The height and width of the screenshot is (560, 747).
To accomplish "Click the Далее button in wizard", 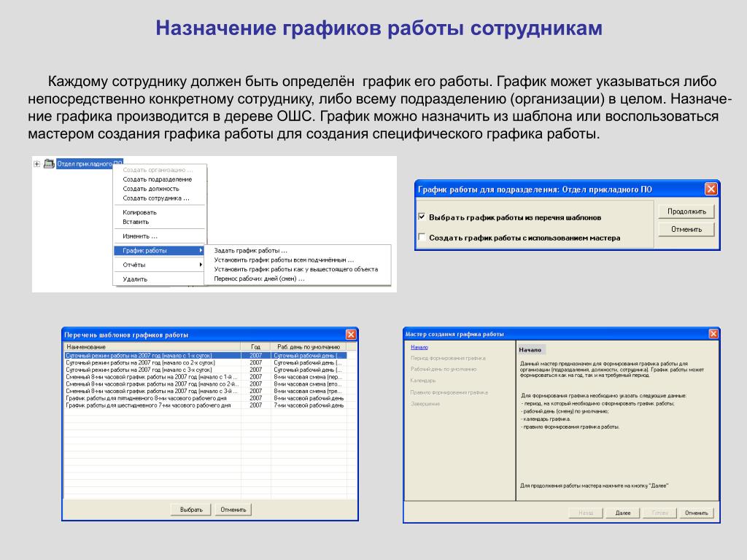I will 623,513.
